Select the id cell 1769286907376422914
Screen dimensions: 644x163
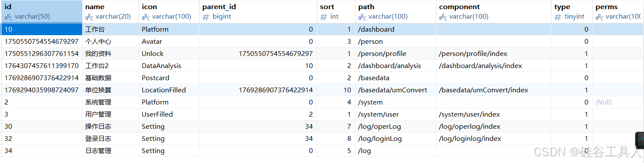[x=41, y=78]
